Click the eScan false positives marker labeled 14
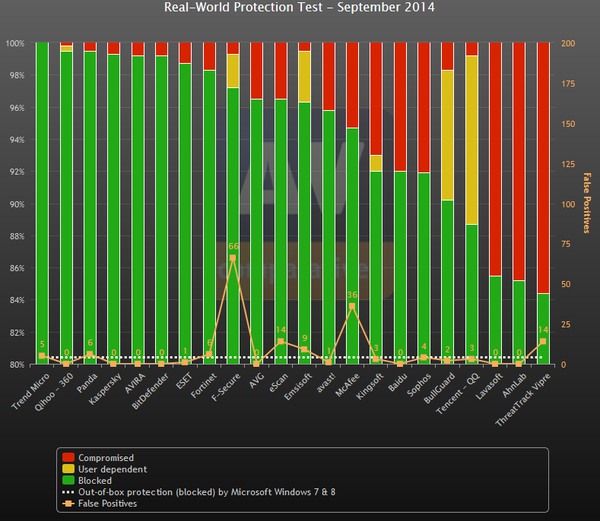600x521 pixels. tap(280, 341)
